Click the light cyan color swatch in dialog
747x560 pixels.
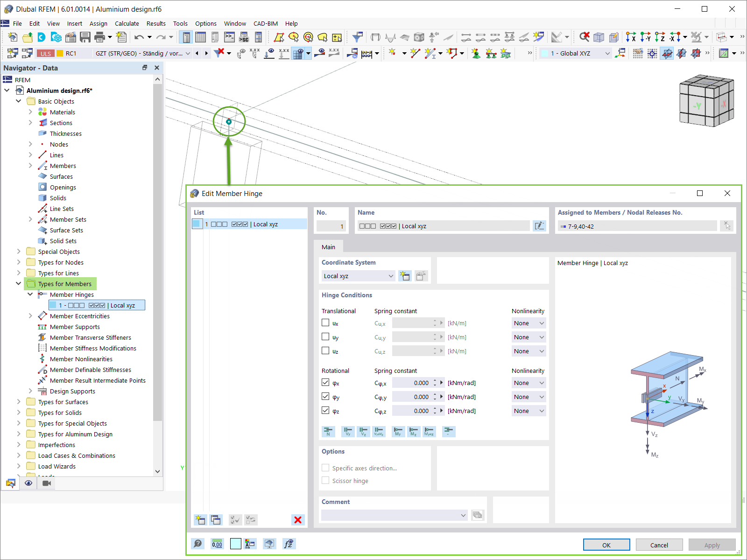pyautogui.click(x=236, y=544)
